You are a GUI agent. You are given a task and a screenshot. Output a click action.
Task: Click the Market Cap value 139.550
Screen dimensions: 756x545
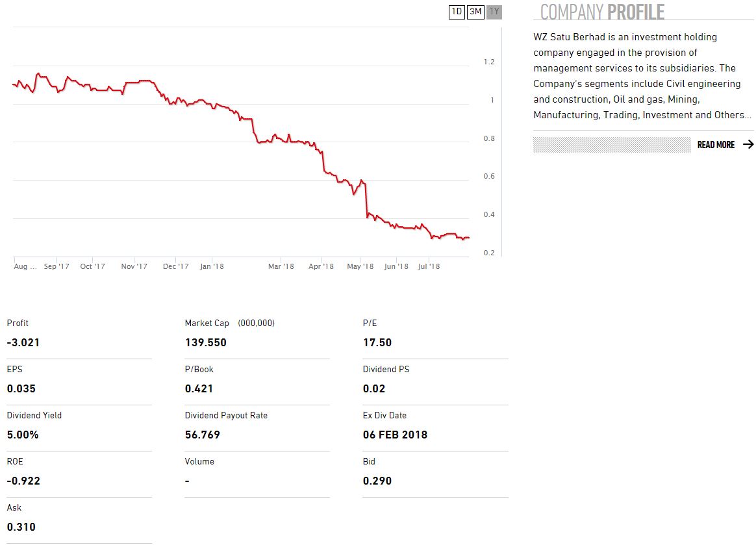[x=205, y=342]
